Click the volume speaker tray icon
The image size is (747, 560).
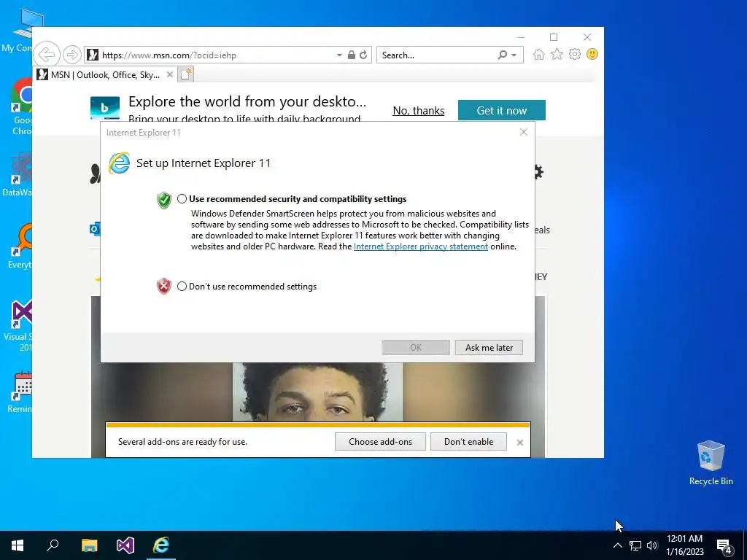tap(651, 545)
